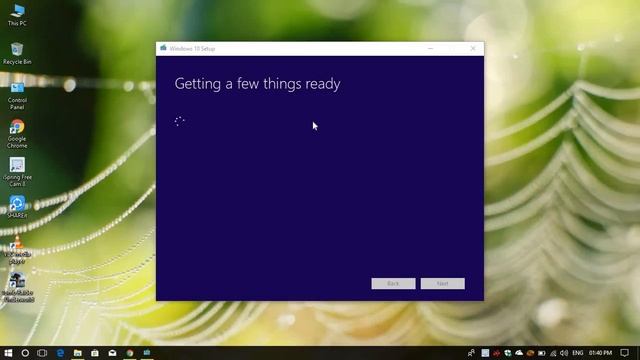The width and height of the screenshot is (640, 360).
Task: Select the SHAREit desktop shortcut
Action: [x=17, y=207]
